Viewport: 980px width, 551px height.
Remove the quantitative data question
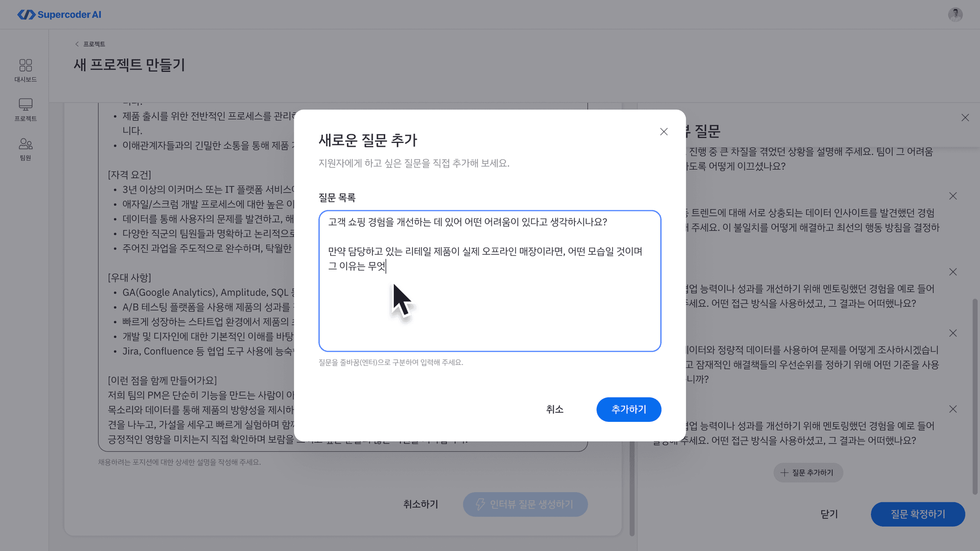953,333
